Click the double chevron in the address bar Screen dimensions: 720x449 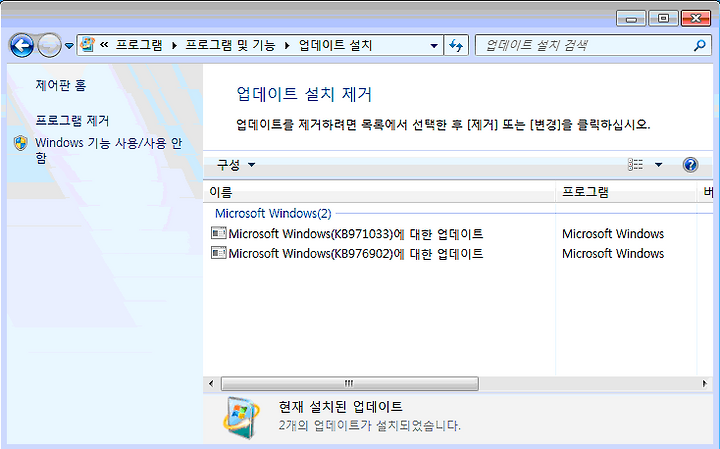point(104,45)
